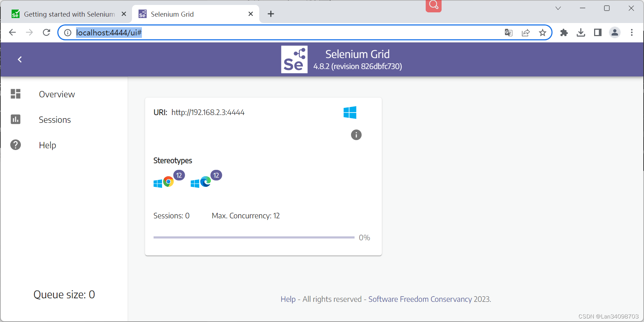This screenshot has height=322, width=644.
Task: Close the Selenium Grid tab
Action: tap(251, 14)
